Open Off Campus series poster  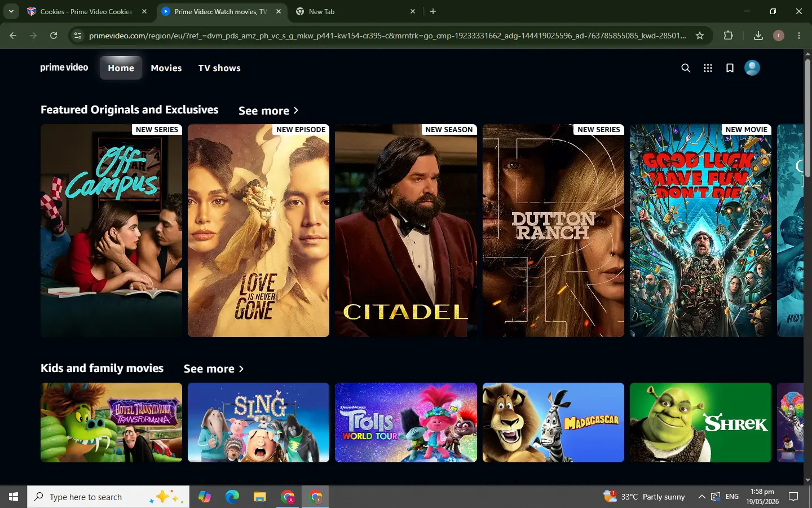click(111, 230)
